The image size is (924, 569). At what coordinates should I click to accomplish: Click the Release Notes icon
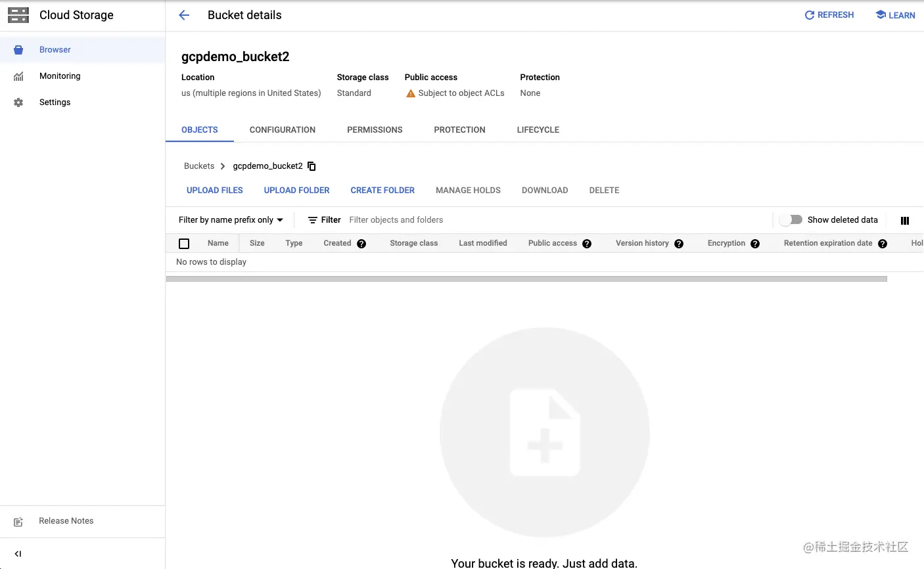18,522
